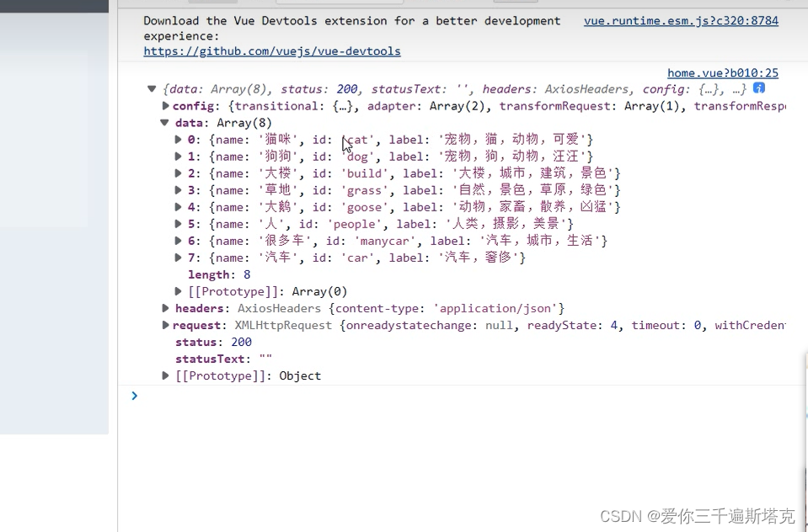Expand array item 5 with id people

[179, 224]
